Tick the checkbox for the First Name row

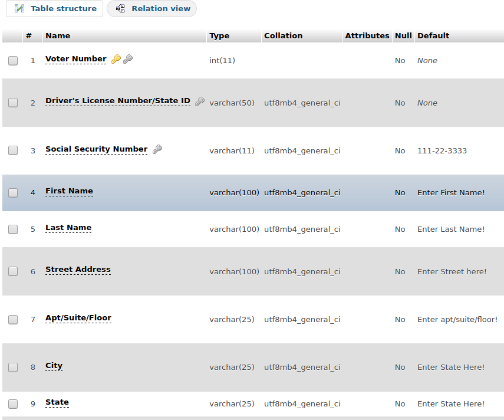[12, 192]
